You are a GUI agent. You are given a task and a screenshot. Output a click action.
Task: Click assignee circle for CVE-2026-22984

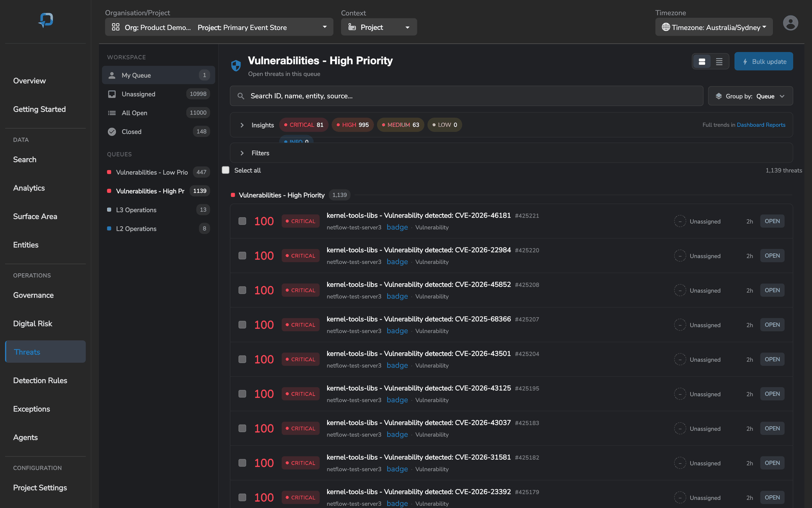click(680, 256)
